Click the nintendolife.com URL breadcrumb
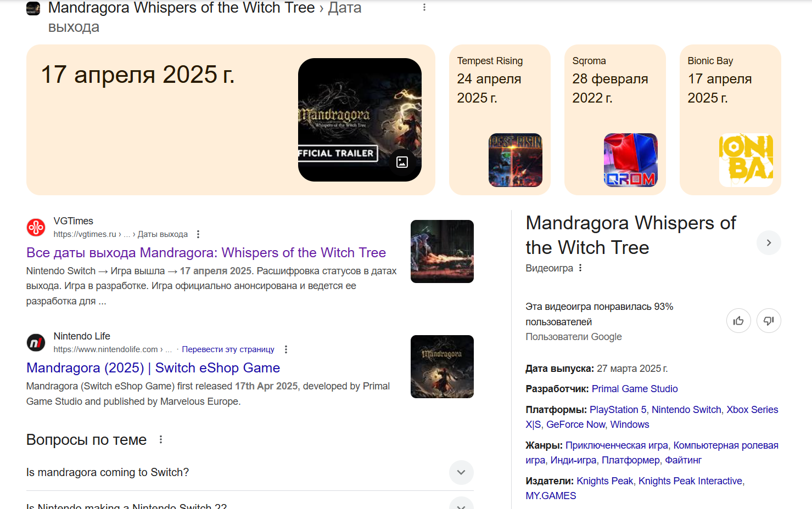 click(x=113, y=349)
